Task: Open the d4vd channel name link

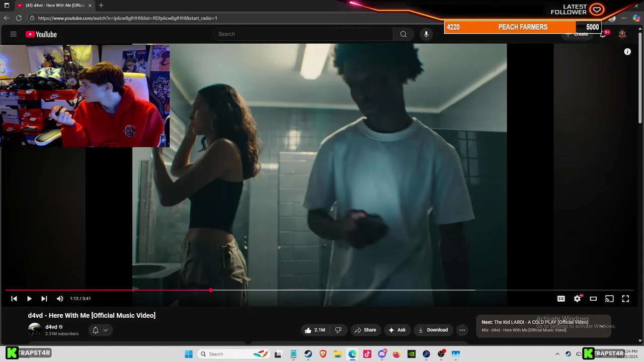Action: (51, 327)
